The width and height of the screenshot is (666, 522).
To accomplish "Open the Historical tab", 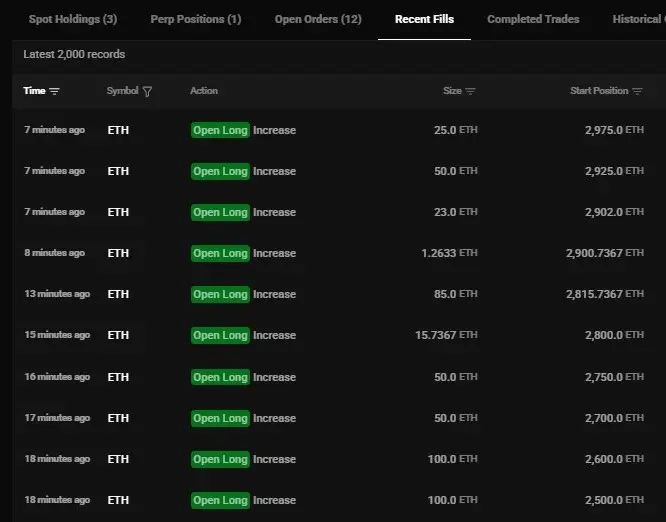I will 638,19.
